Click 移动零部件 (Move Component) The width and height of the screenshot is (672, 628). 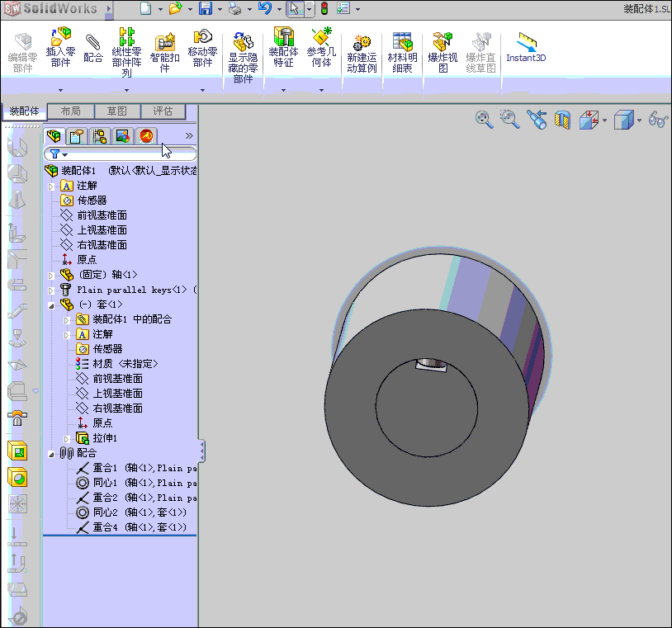tap(202, 48)
